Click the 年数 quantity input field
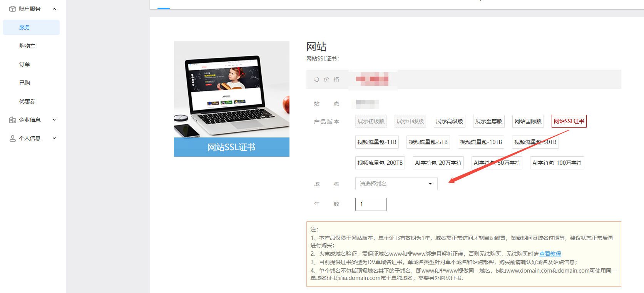The width and height of the screenshot is (644, 293). click(x=371, y=204)
